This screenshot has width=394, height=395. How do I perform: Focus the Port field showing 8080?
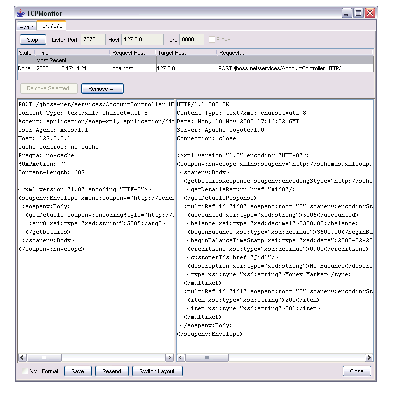[x=192, y=39]
